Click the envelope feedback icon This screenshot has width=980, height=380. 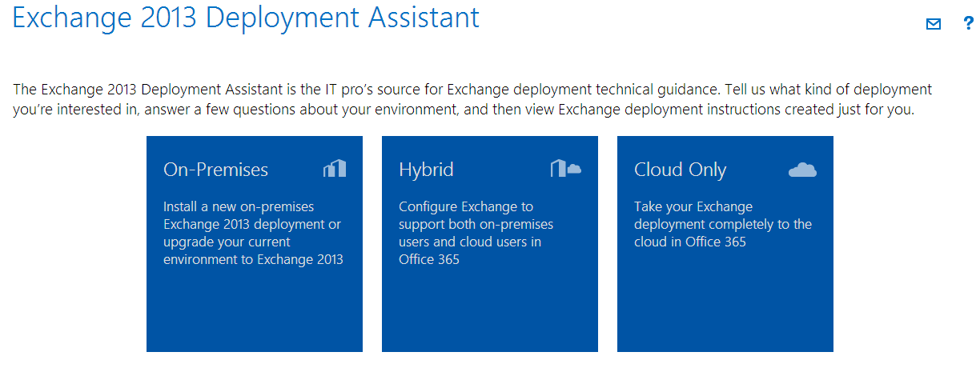[x=933, y=24]
